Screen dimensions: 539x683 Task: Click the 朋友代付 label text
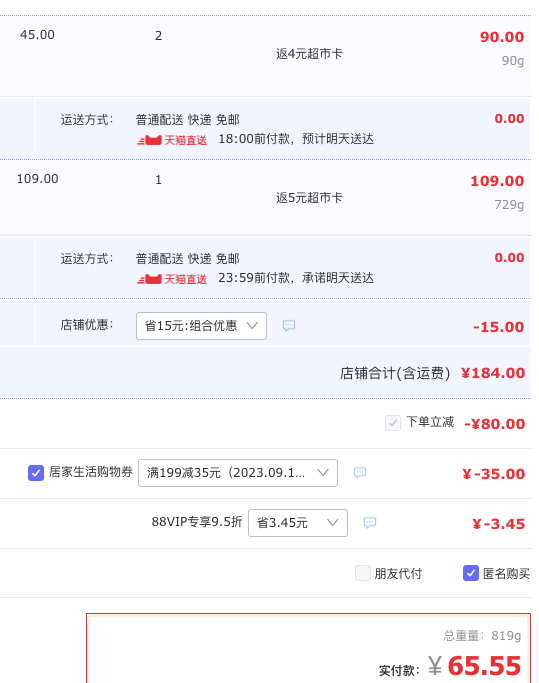point(398,574)
